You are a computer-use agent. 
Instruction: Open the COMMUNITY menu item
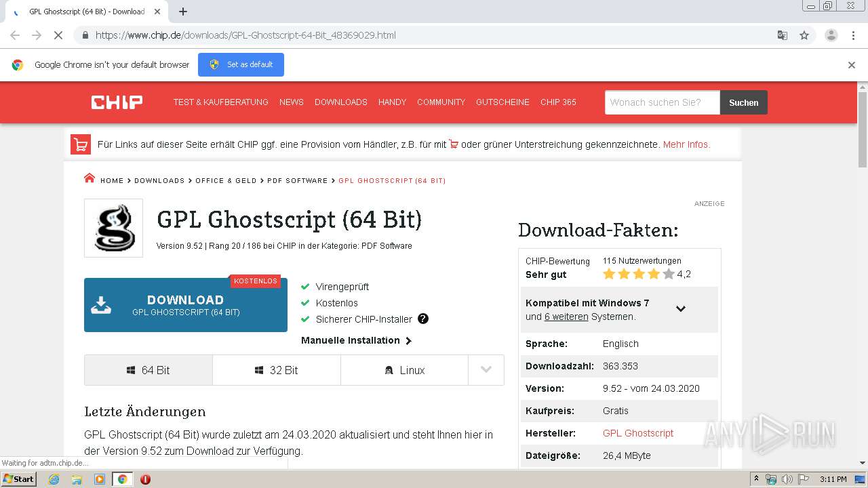pyautogui.click(x=441, y=102)
